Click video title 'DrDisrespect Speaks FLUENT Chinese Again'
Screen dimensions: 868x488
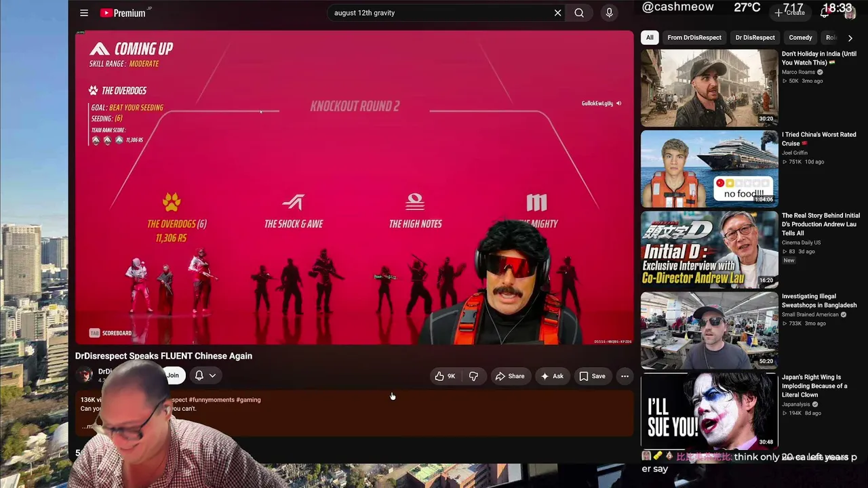point(163,356)
